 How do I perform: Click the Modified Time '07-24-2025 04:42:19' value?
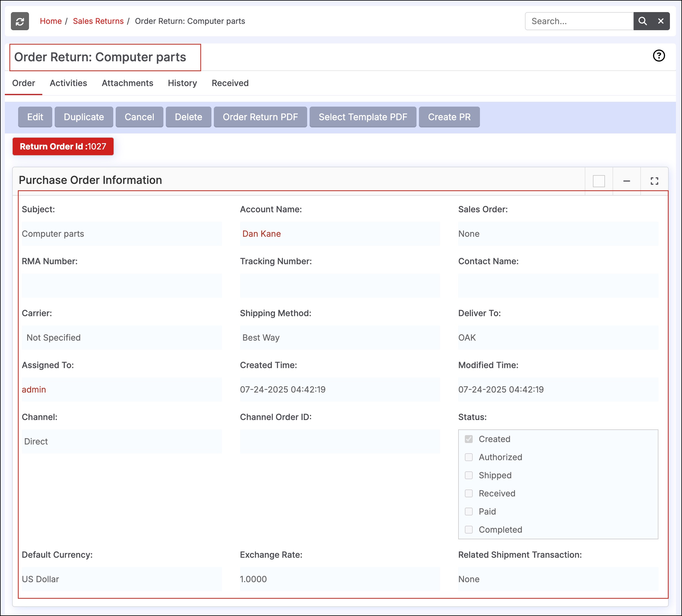[x=501, y=390]
